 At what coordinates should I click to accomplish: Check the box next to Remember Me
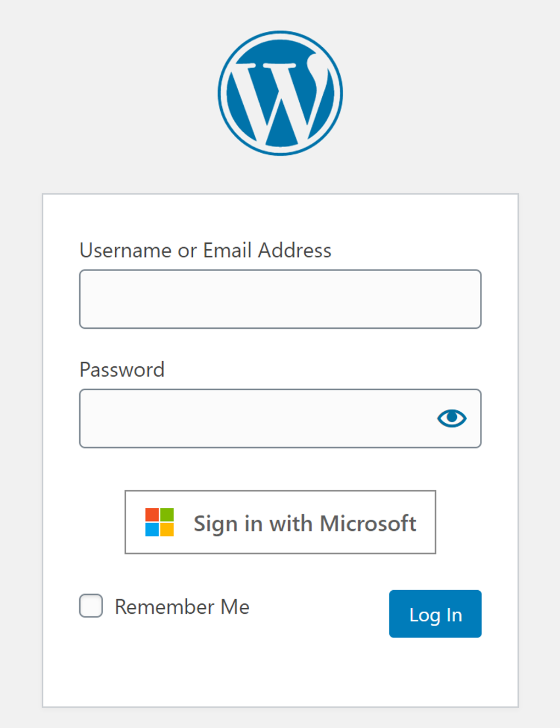[91, 606]
